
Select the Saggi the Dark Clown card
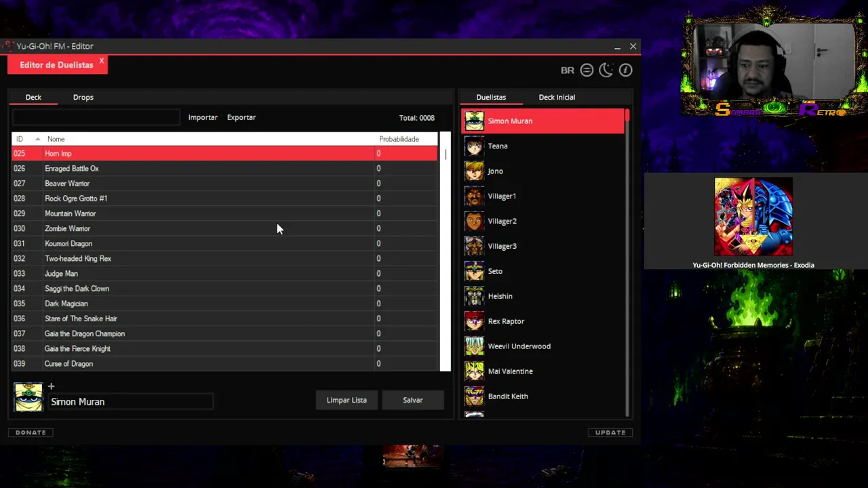click(x=224, y=289)
